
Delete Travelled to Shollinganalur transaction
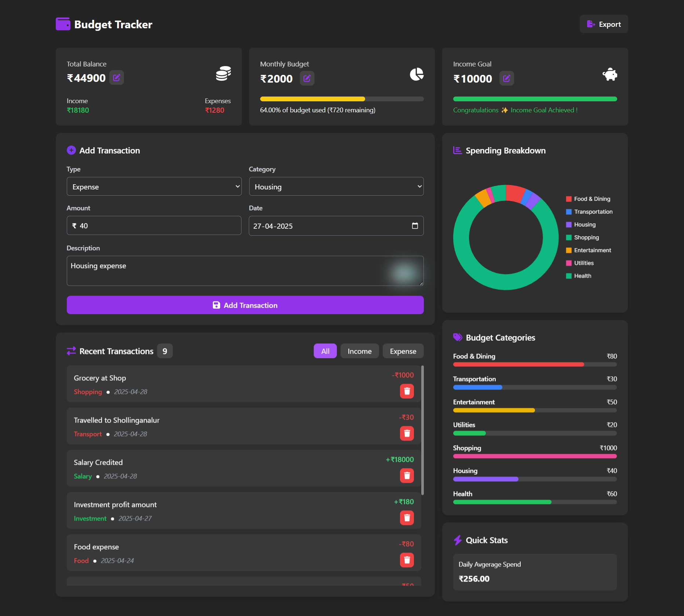point(407,434)
